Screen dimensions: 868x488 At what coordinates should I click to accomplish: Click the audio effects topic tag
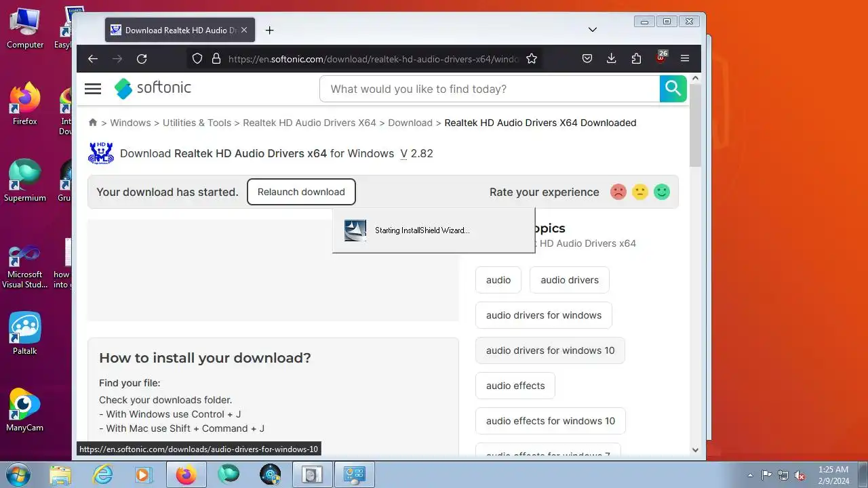coord(515,386)
